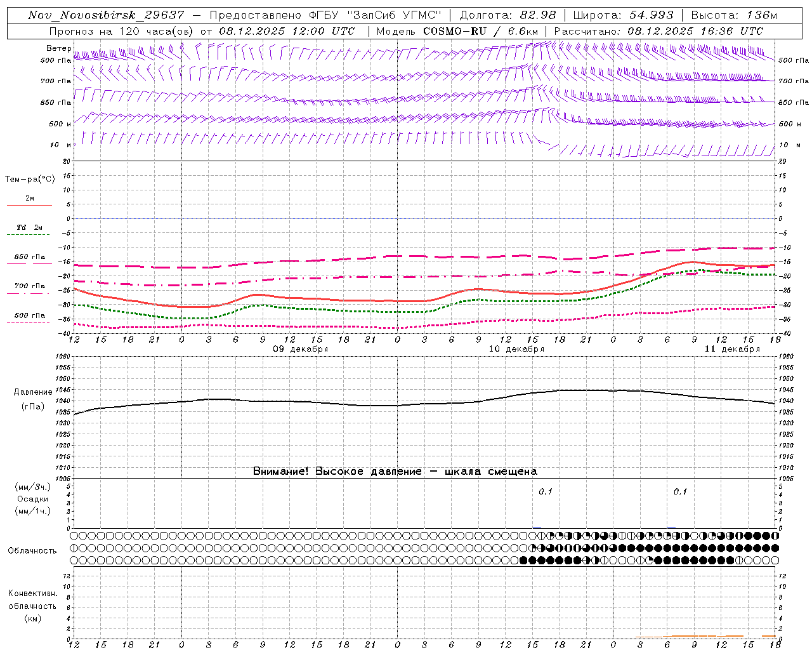Click the station title Nov_Novosibirsk_29637
The image size is (812, 650).
[x=106, y=15]
